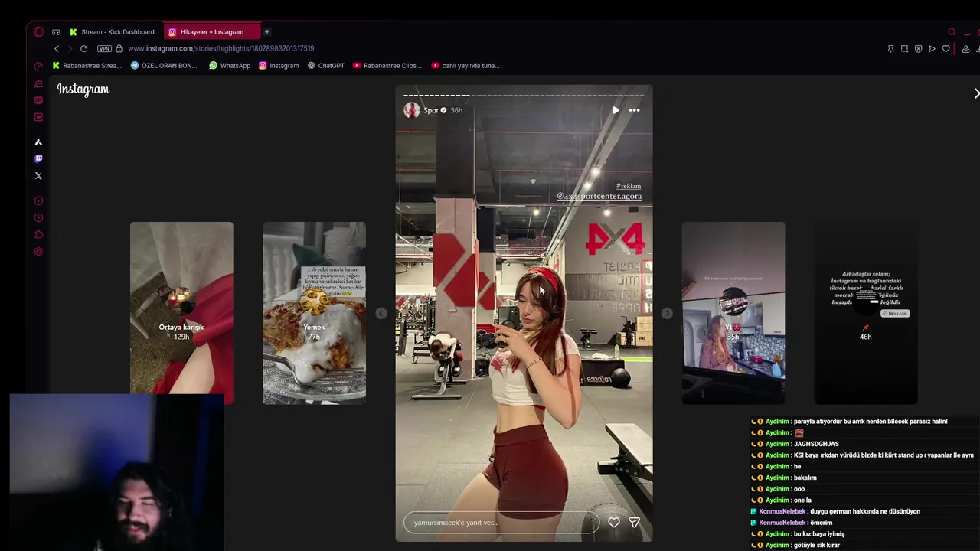Open canlı yayında tuha... bookmark
The image size is (980, 551).
tap(465, 66)
